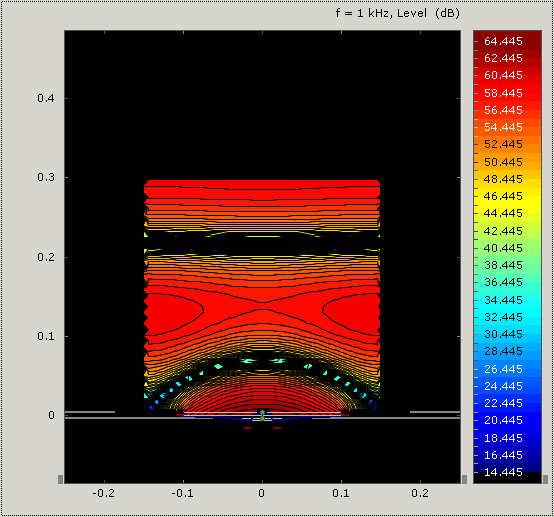
Task: Click the gray handle beside the colorbar bottom
Action: pos(545,479)
